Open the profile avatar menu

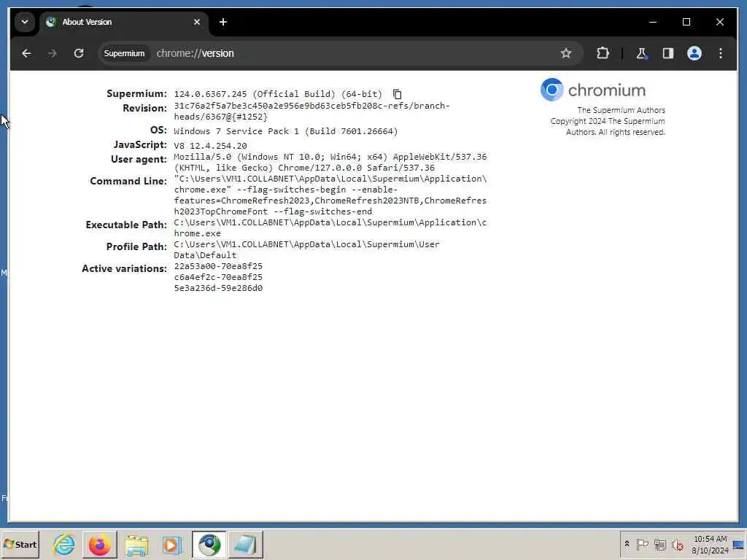click(x=694, y=53)
